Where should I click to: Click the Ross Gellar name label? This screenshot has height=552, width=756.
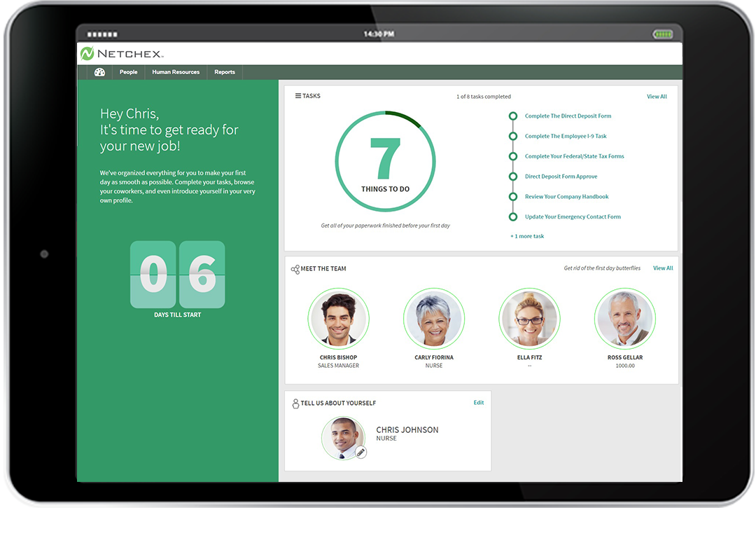pyautogui.click(x=625, y=357)
